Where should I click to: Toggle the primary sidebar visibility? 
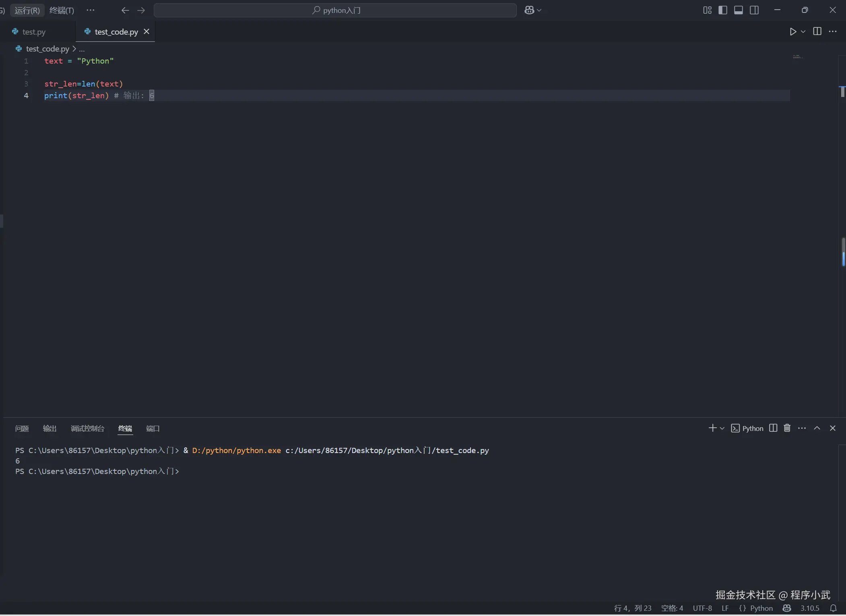(723, 10)
